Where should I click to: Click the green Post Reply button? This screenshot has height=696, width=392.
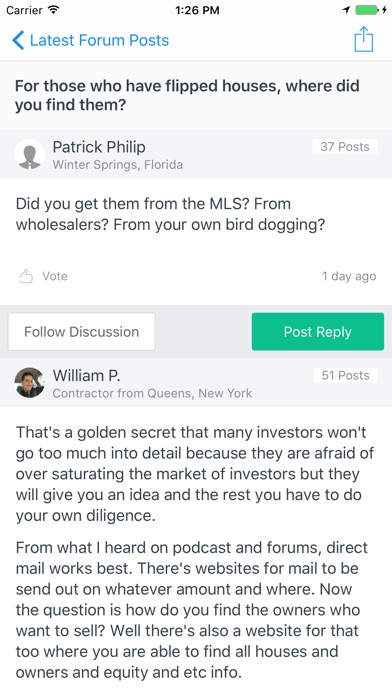coord(317,332)
